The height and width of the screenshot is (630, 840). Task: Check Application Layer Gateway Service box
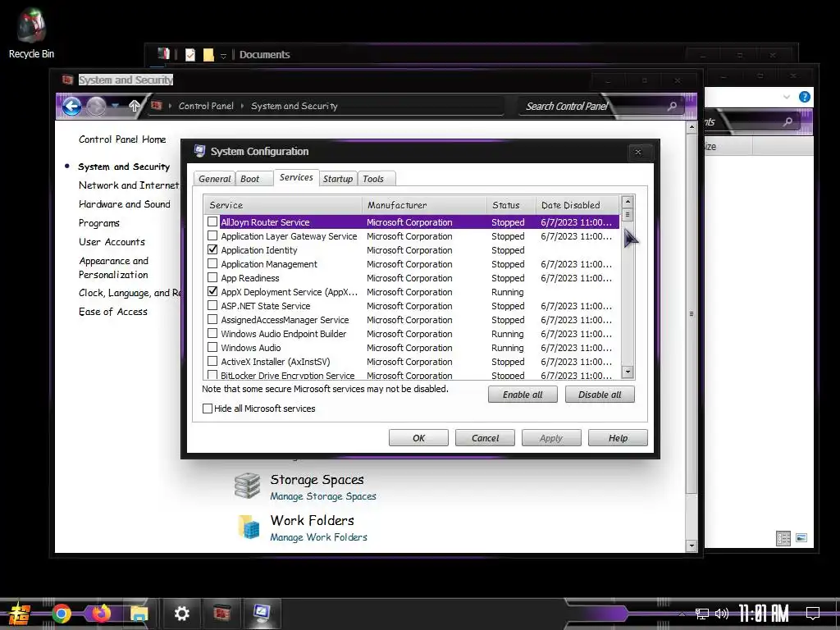click(212, 235)
